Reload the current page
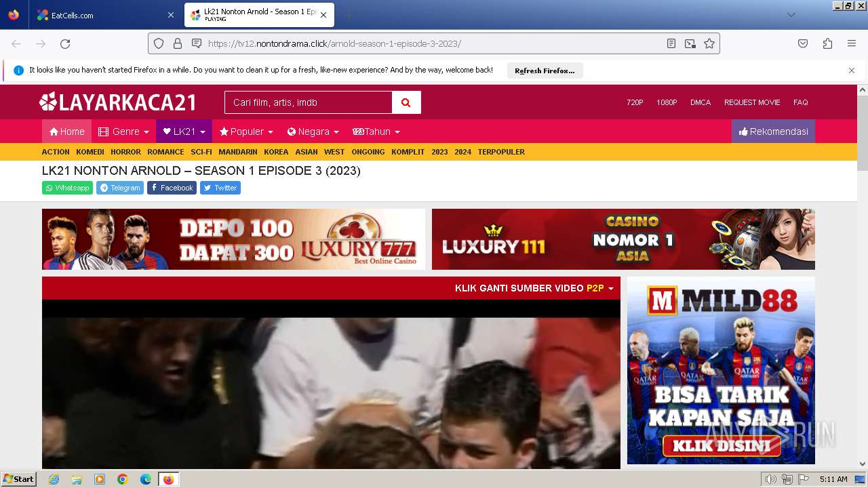 point(65,43)
